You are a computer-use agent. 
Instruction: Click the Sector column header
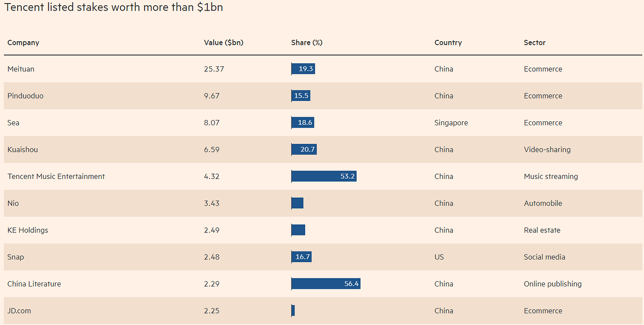[x=535, y=43]
